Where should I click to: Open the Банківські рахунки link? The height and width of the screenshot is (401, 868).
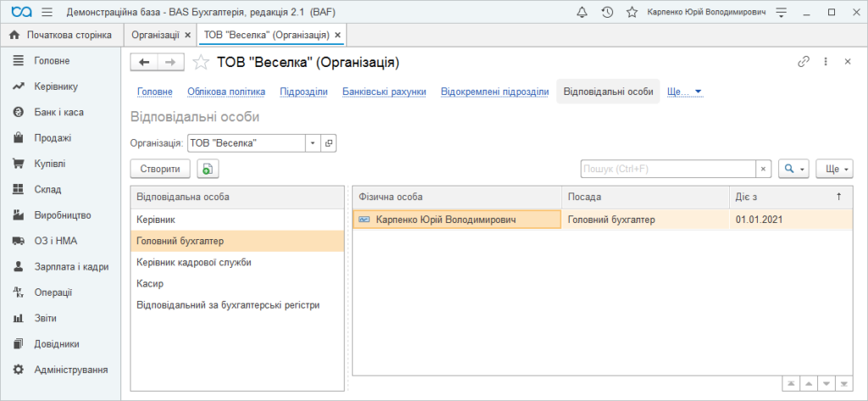coord(384,92)
